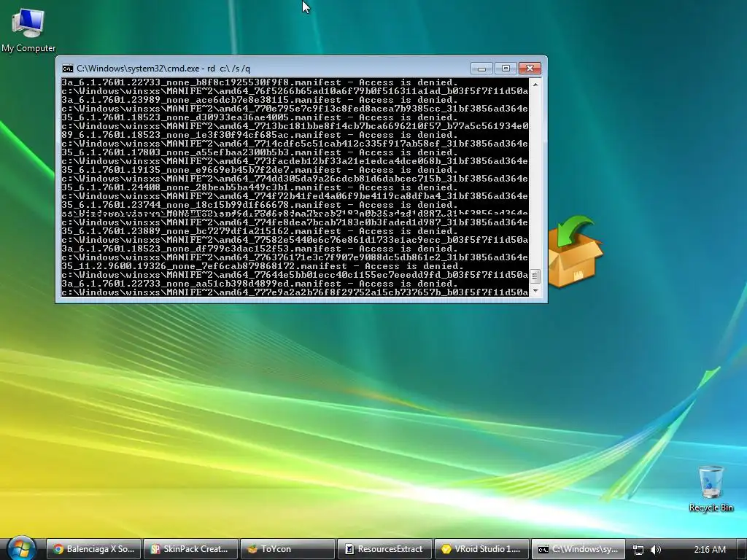The width and height of the screenshot is (747, 560).
Task: Maximize the cmd.exe window
Action: (x=506, y=69)
